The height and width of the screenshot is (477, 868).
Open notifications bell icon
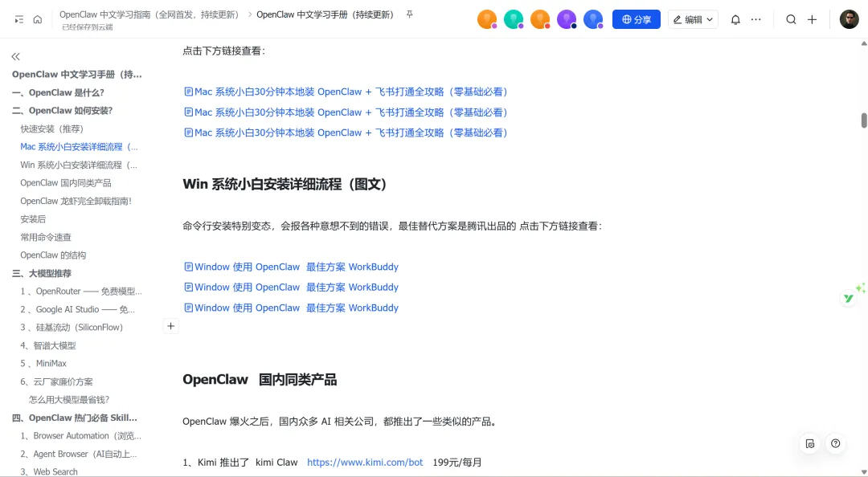[735, 19]
